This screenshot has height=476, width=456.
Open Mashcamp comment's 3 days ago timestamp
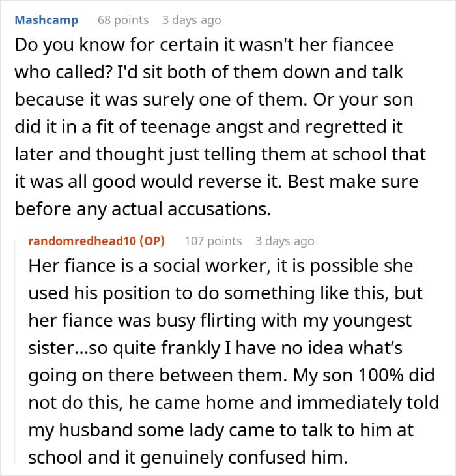(192, 20)
